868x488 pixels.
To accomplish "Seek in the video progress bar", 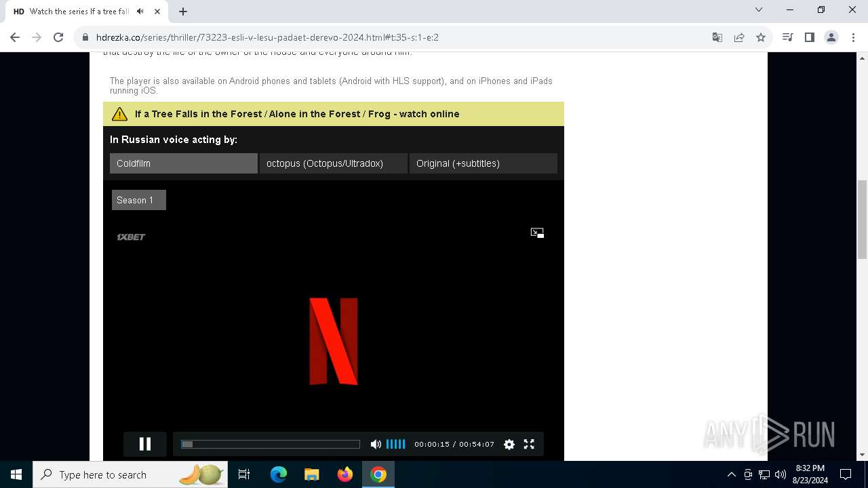I will 271,445.
